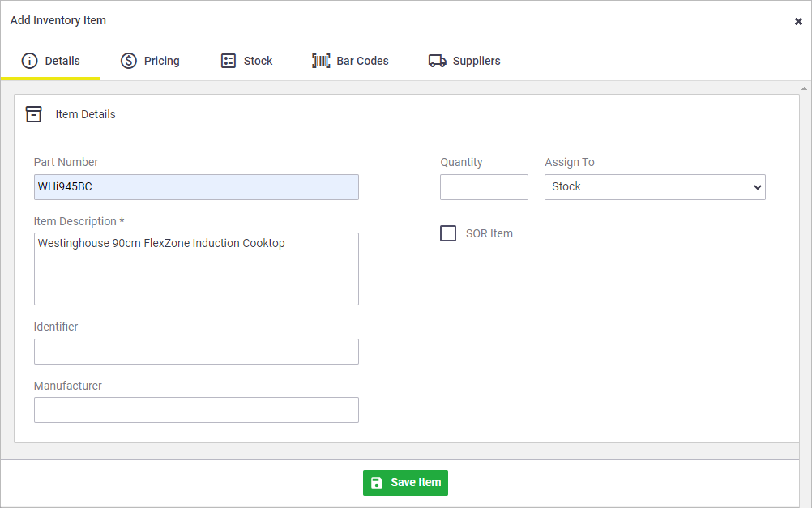
Task: Go to the Stock tab
Action: click(246, 61)
